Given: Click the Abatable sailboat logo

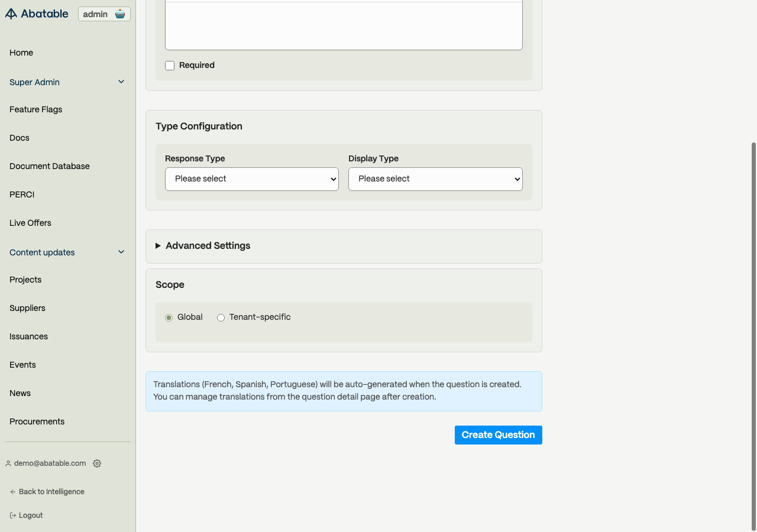Looking at the screenshot, I should (x=11, y=14).
